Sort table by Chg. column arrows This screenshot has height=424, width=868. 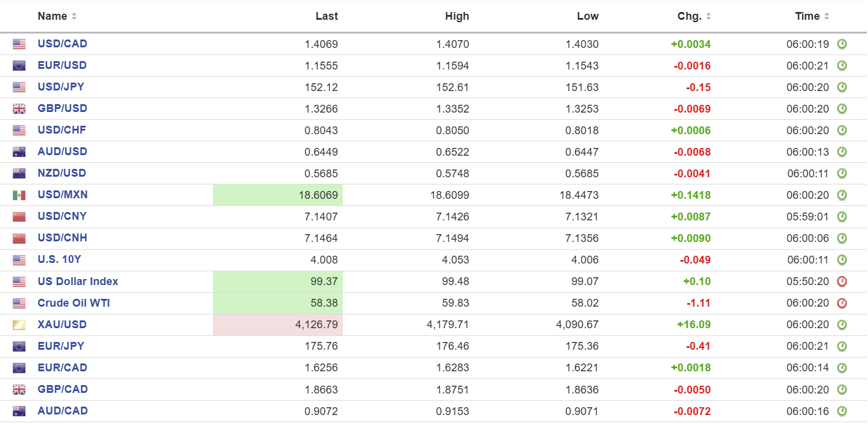(x=708, y=17)
